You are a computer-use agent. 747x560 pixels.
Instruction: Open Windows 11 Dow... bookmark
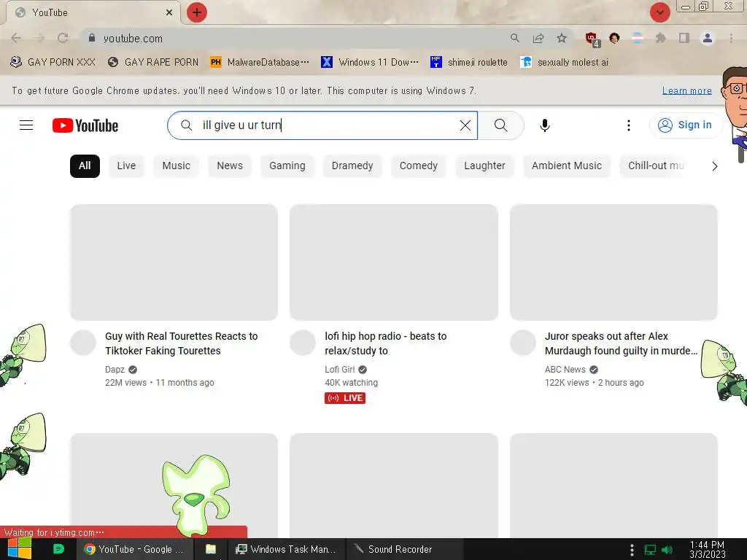coord(370,62)
